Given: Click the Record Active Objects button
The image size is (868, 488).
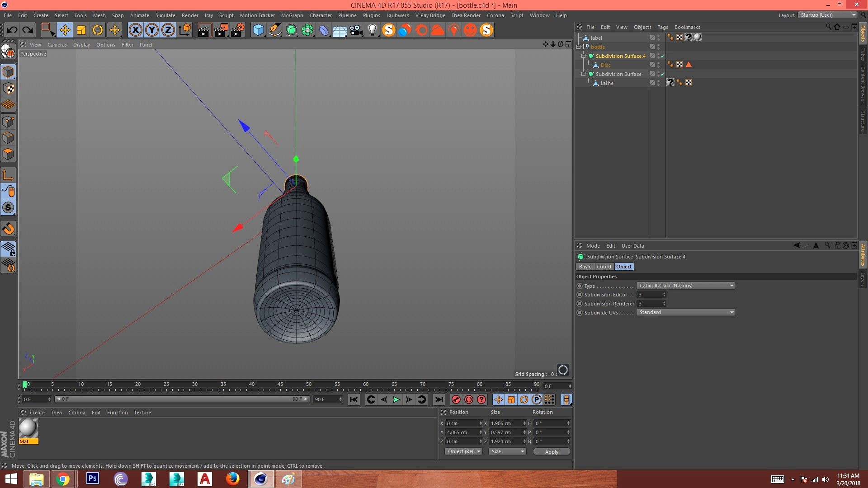Looking at the screenshot, I should pyautogui.click(x=456, y=399).
